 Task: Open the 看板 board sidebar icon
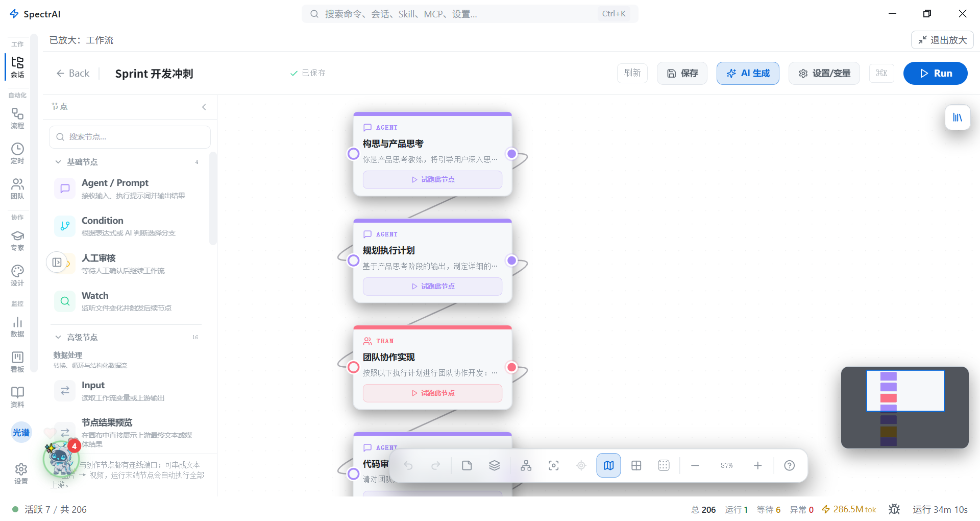[x=17, y=362]
